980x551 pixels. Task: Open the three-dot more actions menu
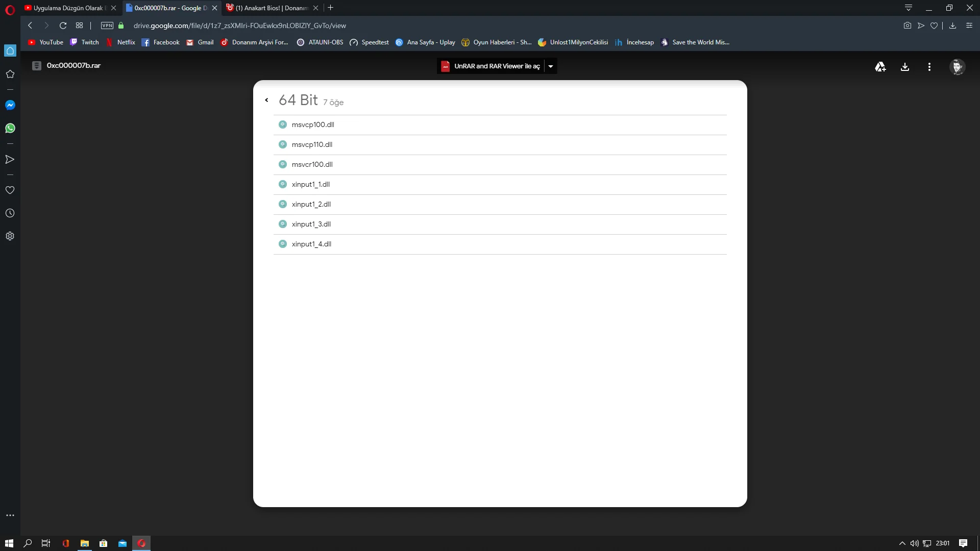click(929, 67)
